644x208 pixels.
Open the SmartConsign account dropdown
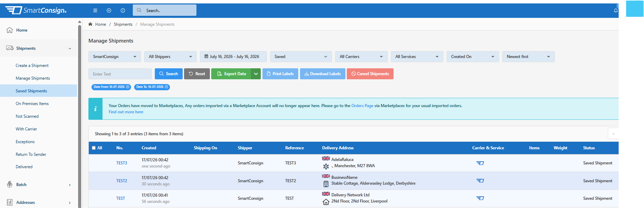tap(115, 57)
